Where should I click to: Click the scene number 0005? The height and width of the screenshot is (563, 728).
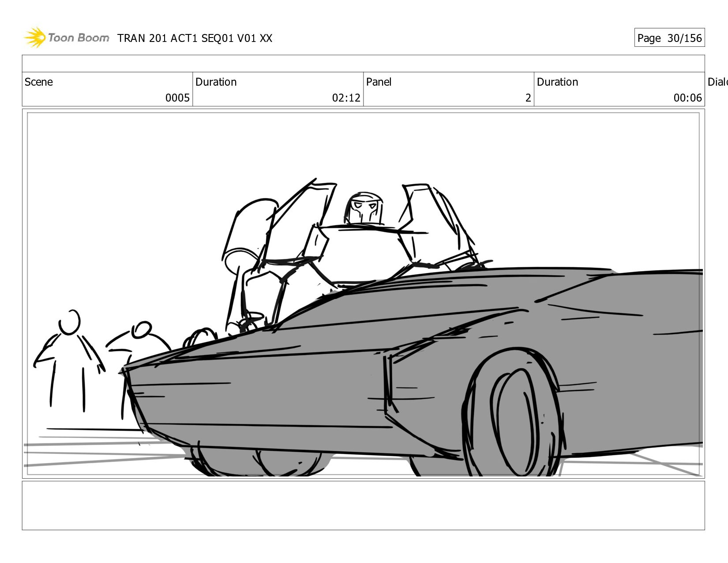[177, 98]
